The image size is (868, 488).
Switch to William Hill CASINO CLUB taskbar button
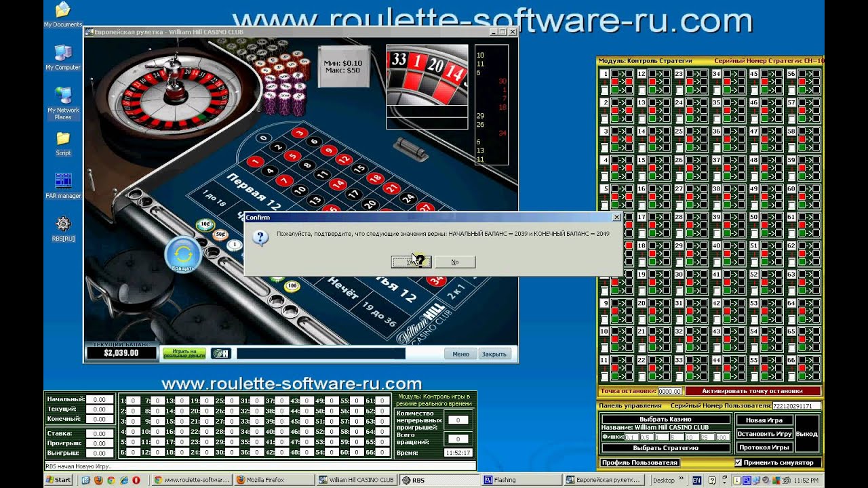point(356,480)
